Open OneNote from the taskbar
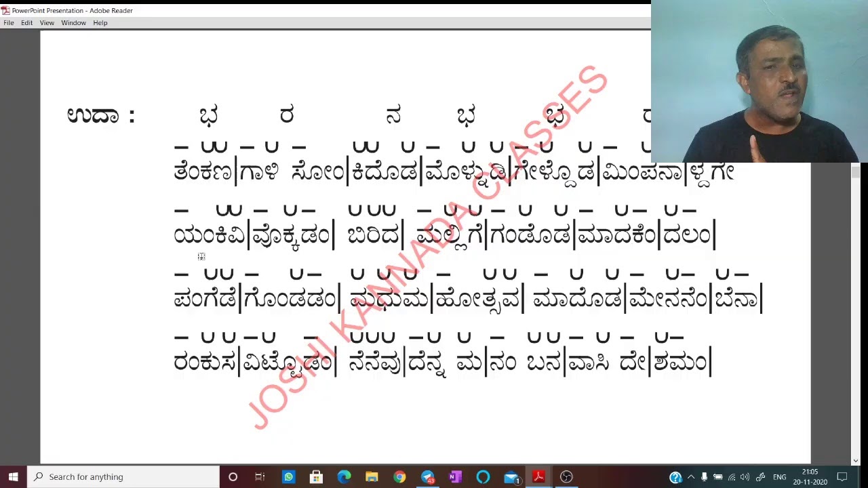Viewport: 868px width, 488px height. pos(455,476)
